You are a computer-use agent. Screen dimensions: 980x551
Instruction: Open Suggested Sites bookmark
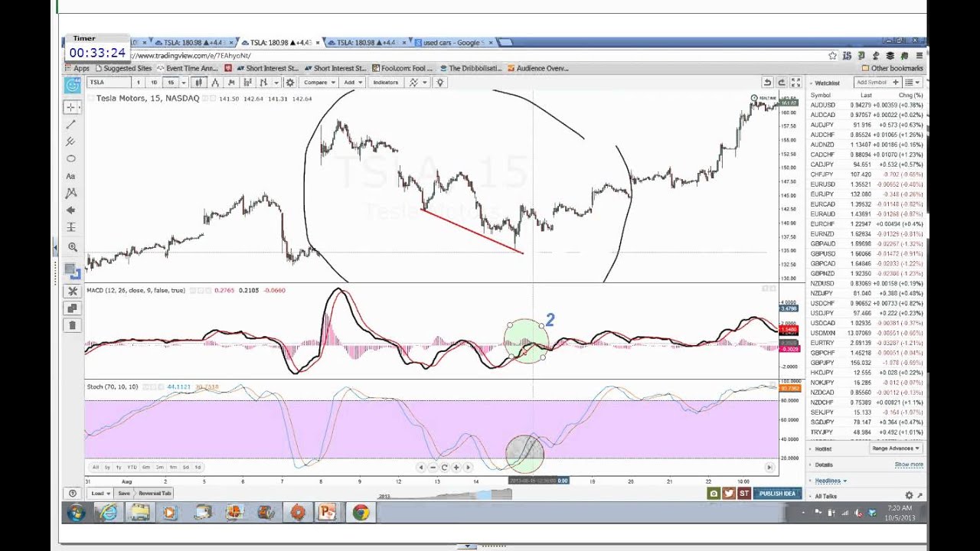(x=122, y=68)
